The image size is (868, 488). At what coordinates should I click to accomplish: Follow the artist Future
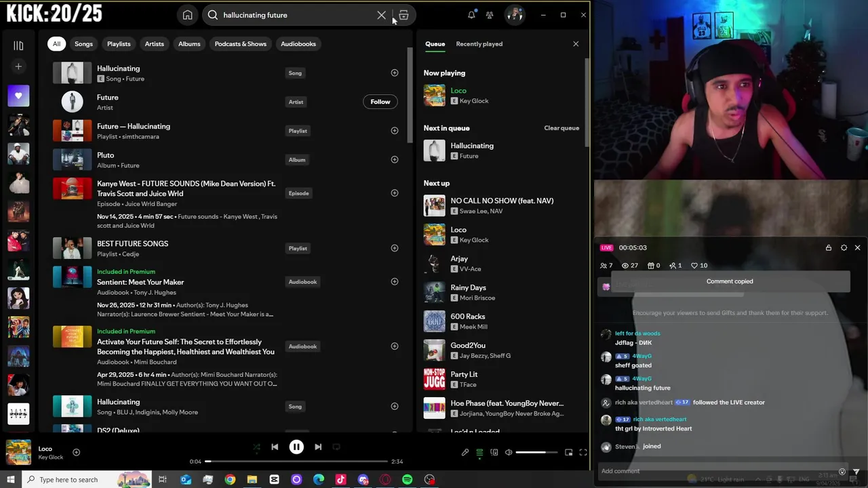380,102
